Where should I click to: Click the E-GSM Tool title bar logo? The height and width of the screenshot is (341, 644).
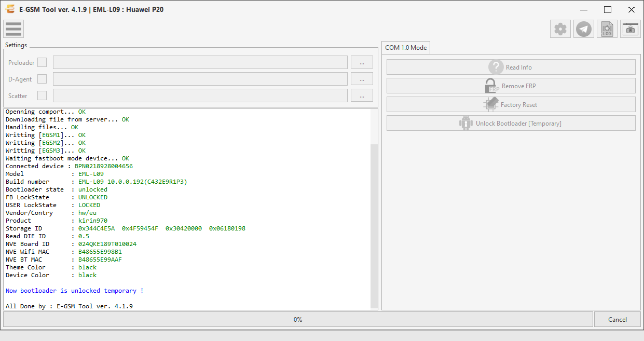coord(10,9)
